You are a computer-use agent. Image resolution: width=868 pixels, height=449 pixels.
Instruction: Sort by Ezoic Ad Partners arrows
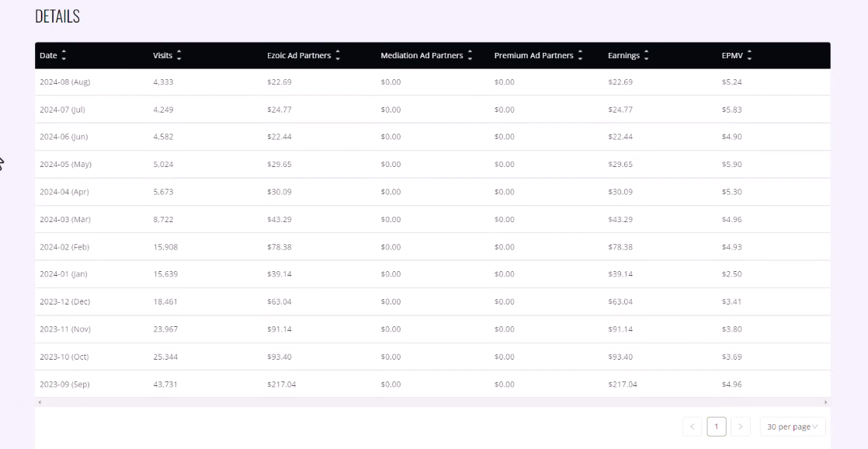click(x=338, y=55)
